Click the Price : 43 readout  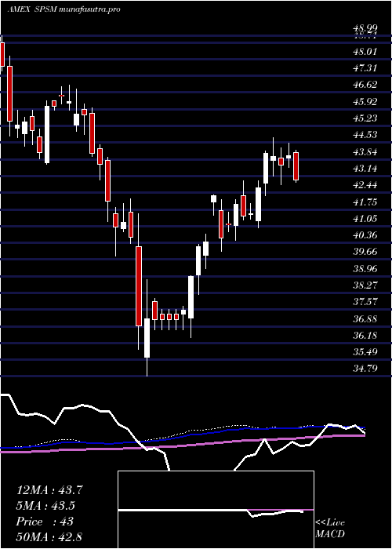tap(45, 522)
